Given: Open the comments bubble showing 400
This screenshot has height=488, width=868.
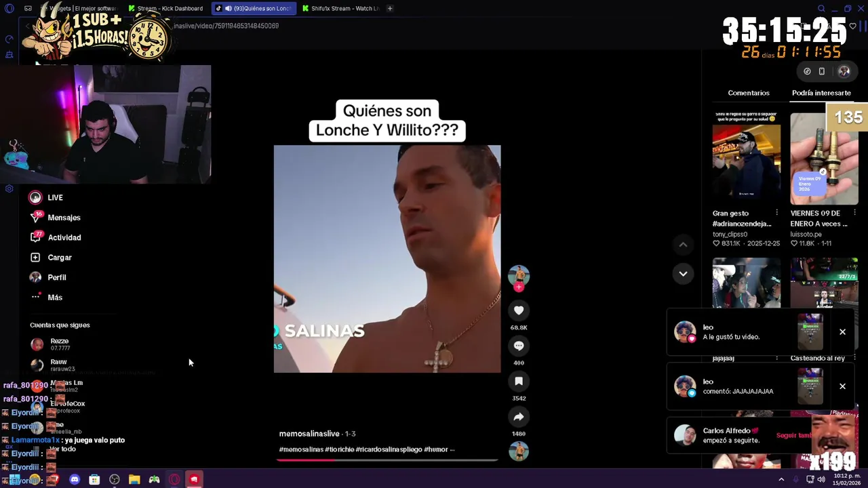Looking at the screenshot, I should click(x=519, y=346).
